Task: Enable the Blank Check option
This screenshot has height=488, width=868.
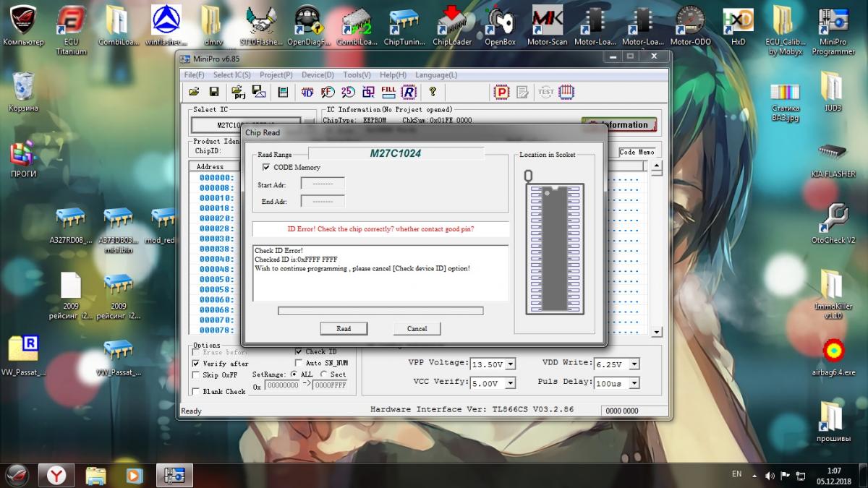Action: (196, 391)
